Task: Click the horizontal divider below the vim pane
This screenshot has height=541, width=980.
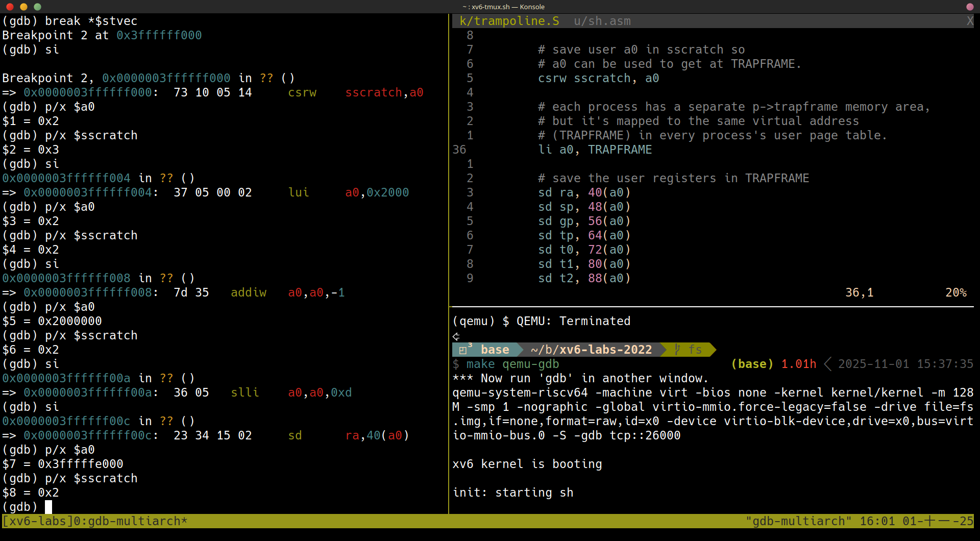Action: pyautogui.click(x=712, y=307)
